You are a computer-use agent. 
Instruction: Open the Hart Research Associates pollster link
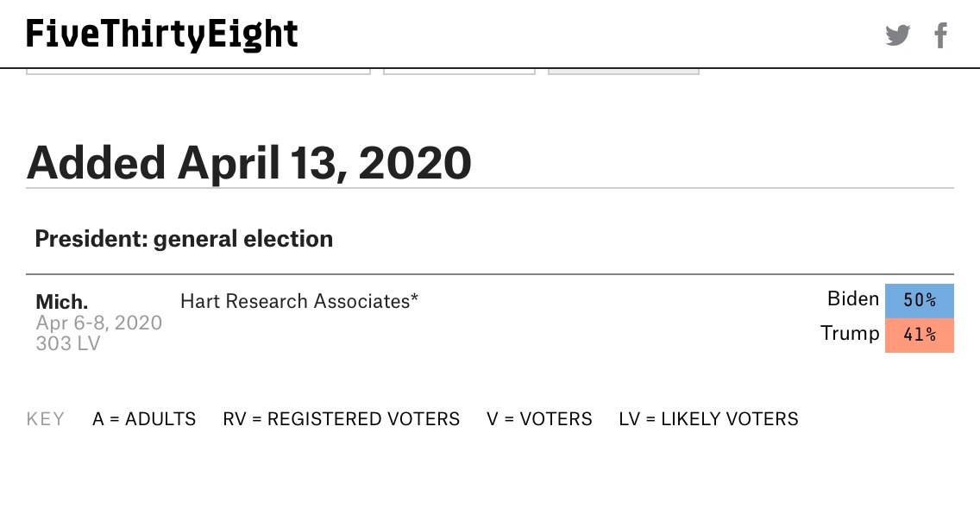pos(298,301)
